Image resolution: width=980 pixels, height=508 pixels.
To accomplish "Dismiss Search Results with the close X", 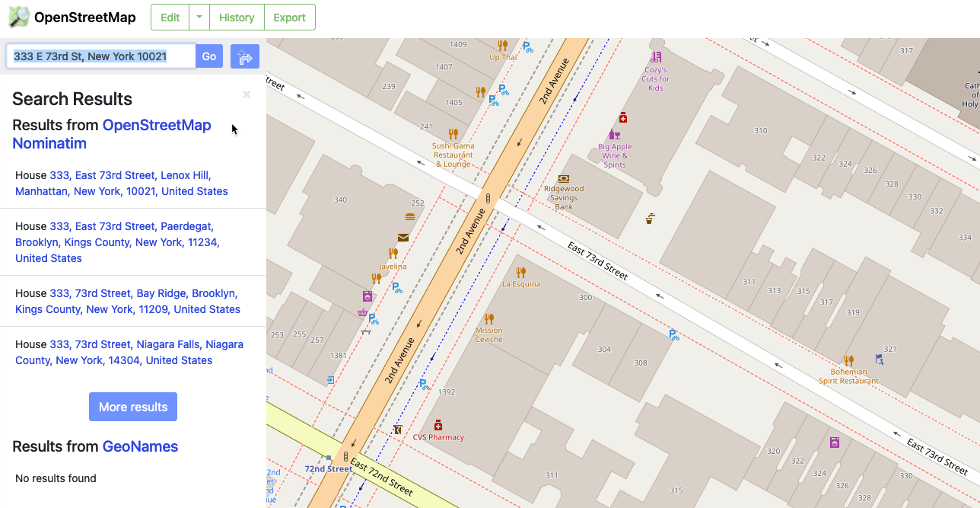I will pos(246,94).
